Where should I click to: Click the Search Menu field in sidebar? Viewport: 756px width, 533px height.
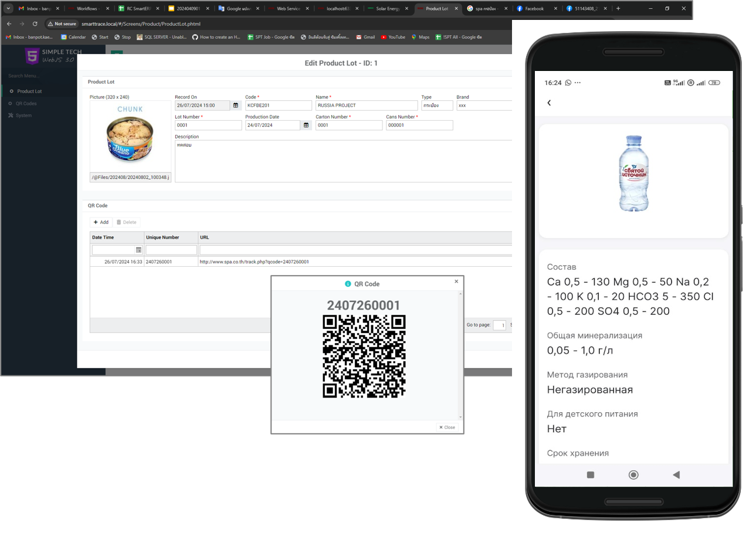53,76
